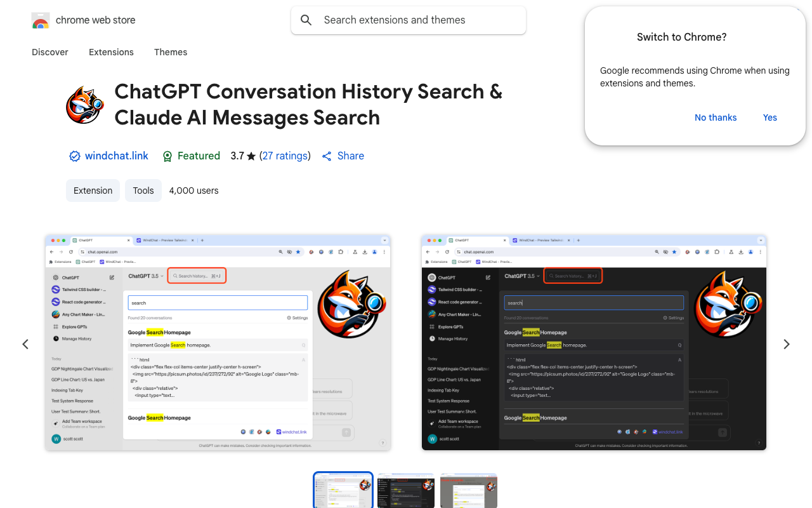The width and height of the screenshot is (812, 508).
Task: Click the Featured badge icon
Action: 167,156
